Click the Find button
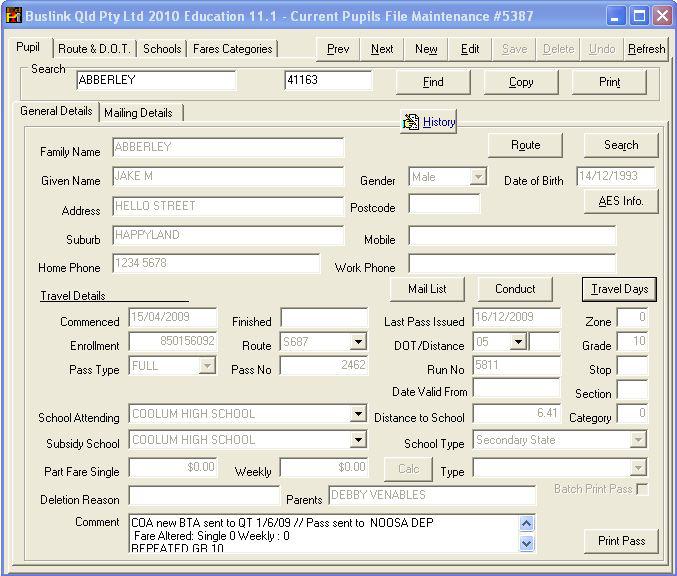 [x=433, y=82]
